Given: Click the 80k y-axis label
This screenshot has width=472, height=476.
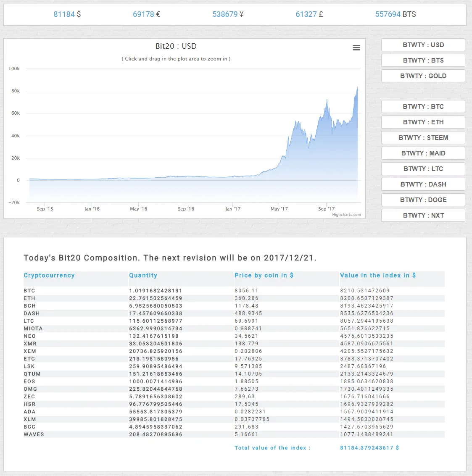Looking at the screenshot, I should [x=16, y=91].
